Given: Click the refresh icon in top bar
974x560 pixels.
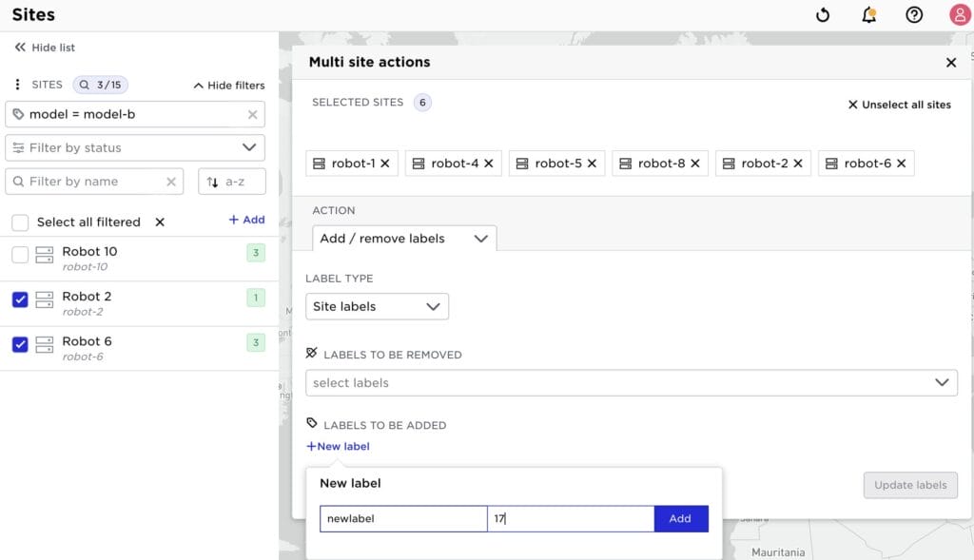Looking at the screenshot, I should 822,14.
